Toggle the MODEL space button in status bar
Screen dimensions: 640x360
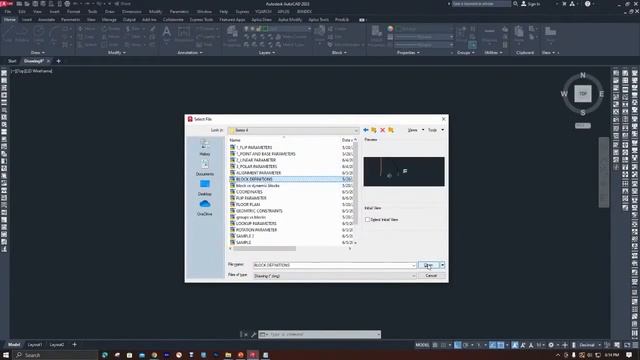point(422,345)
